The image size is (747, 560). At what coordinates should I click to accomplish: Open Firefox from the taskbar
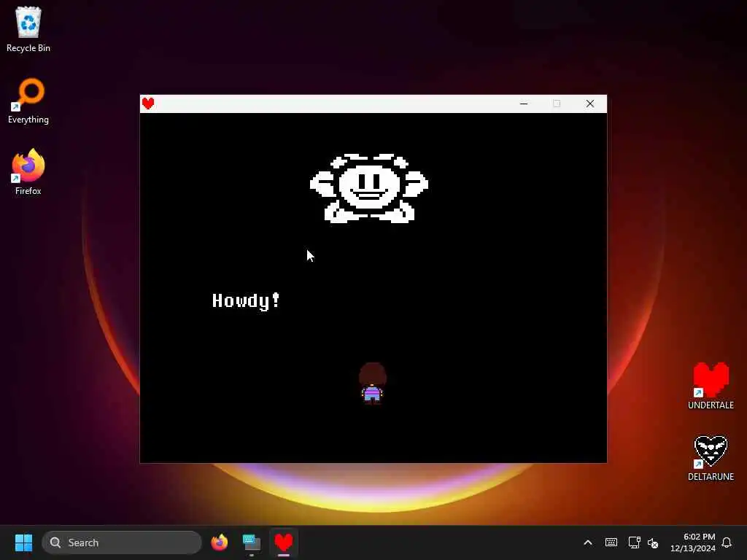[219, 542]
